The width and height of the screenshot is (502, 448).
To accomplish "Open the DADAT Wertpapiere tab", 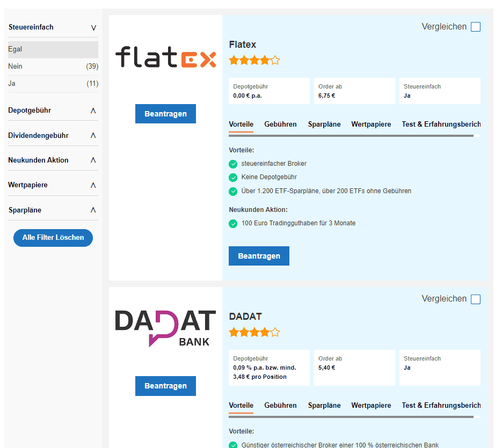I will tap(371, 406).
